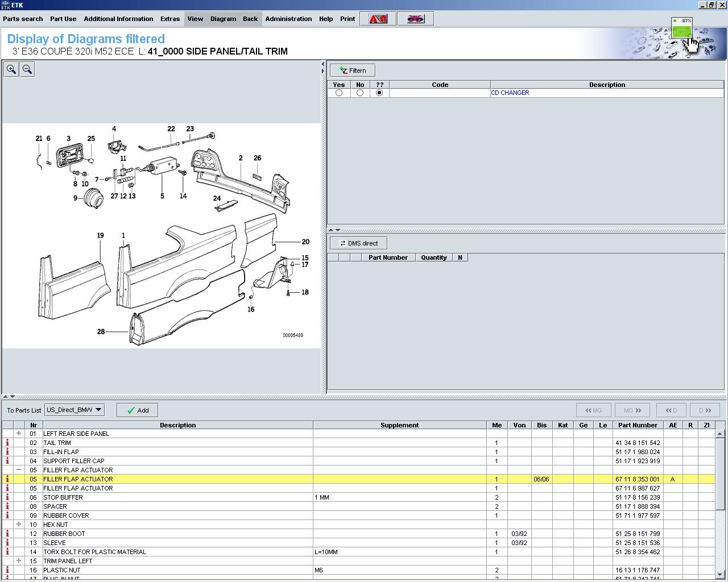Image resolution: width=728 pixels, height=582 pixels.
Task: Click the red A toolbar icon
Action: [x=378, y=19]
